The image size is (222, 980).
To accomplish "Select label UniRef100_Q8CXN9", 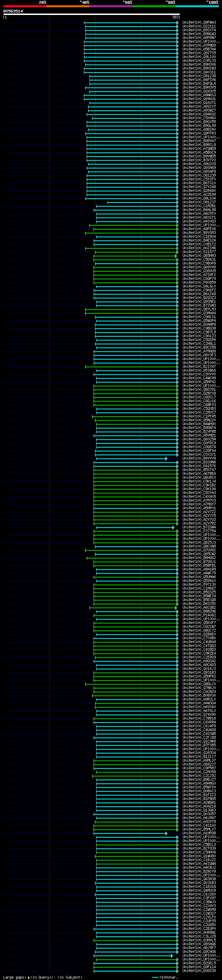I will (x=199, y=546).
